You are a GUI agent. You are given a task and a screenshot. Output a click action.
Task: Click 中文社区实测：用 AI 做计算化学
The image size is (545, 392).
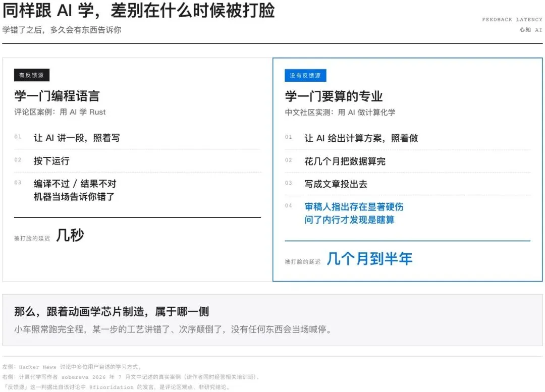coord(340,112)
